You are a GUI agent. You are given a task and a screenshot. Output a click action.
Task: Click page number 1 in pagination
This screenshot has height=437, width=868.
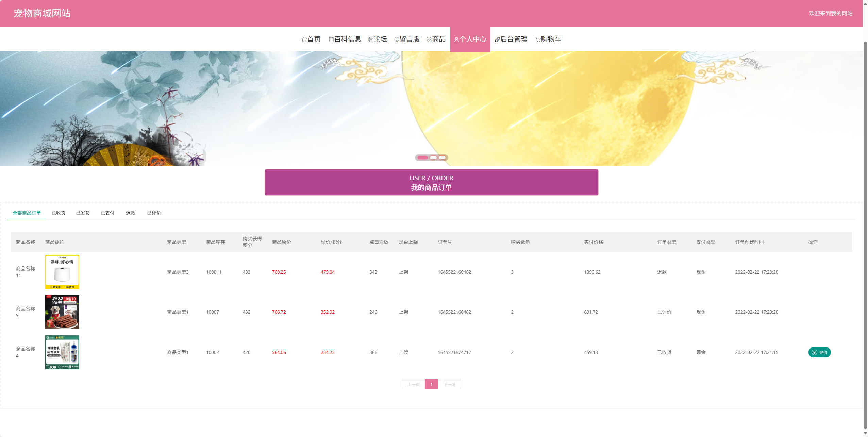[431, 384]
